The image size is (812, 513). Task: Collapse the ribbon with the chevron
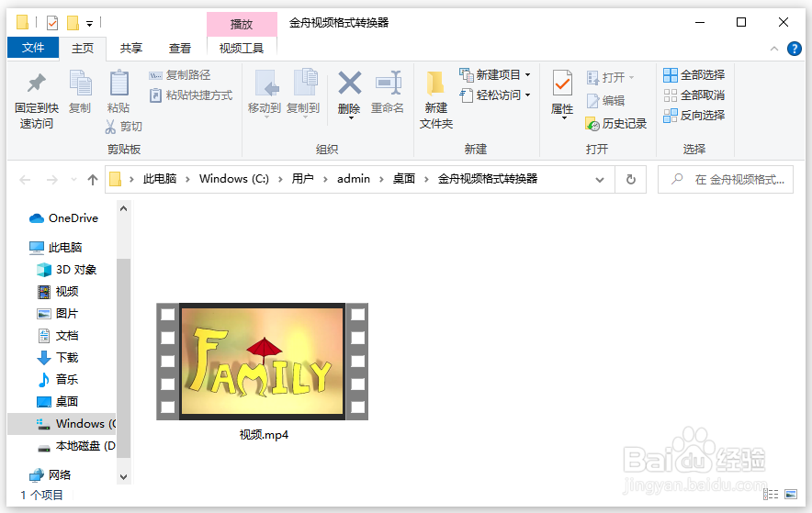774,49
